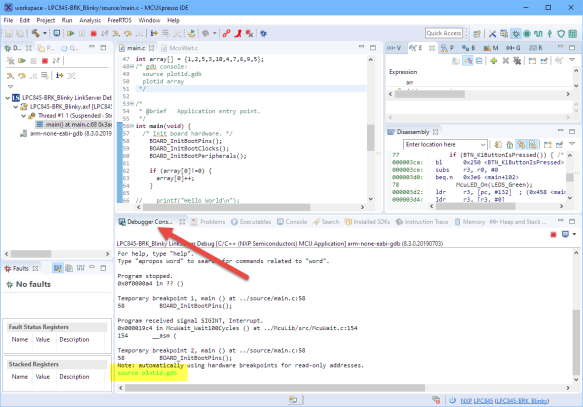Open the Breakpoints (B) view tab
The height and width of the screenshot is (407, 583).
pyautogui.click(x=468, y=48)
